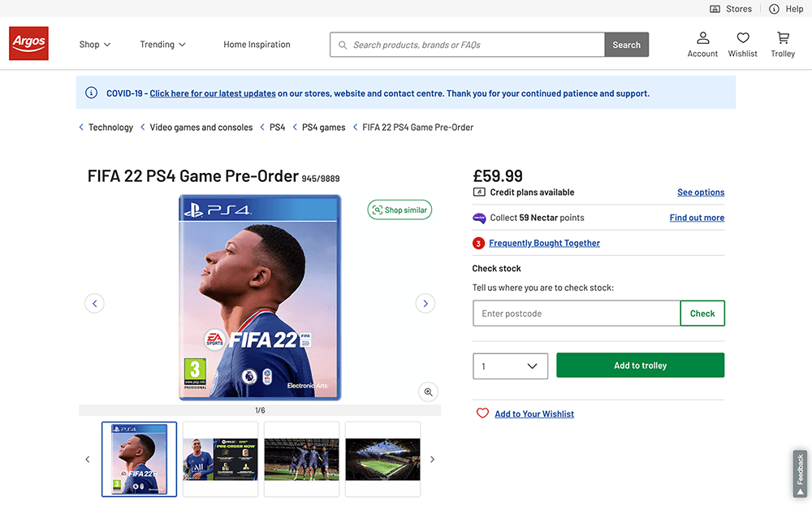Click Add to Your Wishlist link

point(533,414)
